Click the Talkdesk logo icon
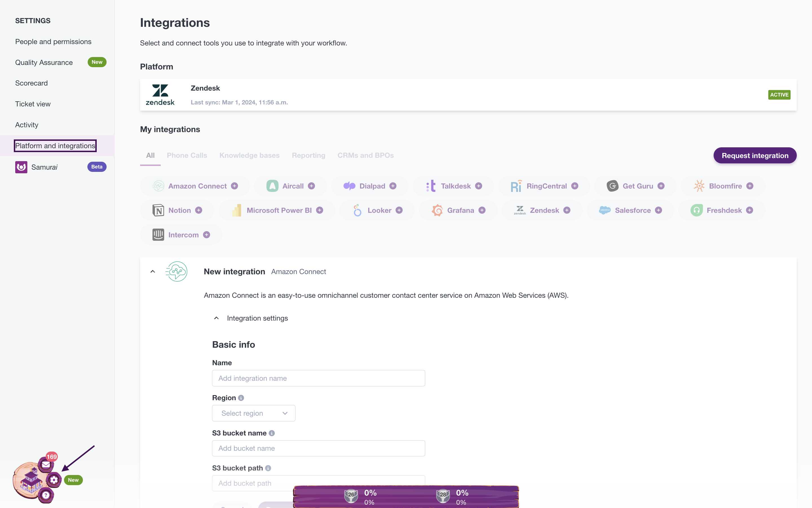 [x=431, y=186]
